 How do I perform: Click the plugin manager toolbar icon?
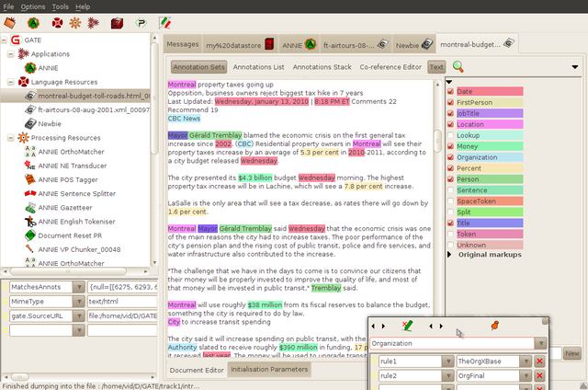pyautogui.click(x=141, y=23)
